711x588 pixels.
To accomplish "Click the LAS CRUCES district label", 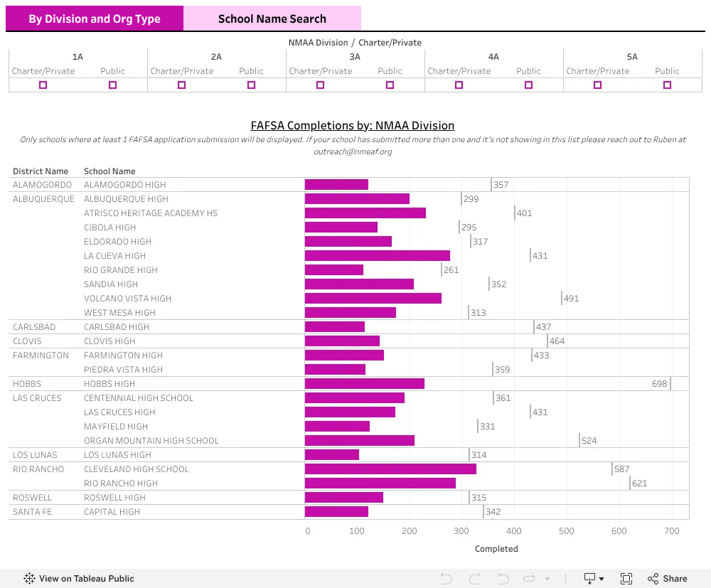I will pyautogui.click(x=37, y=398).
